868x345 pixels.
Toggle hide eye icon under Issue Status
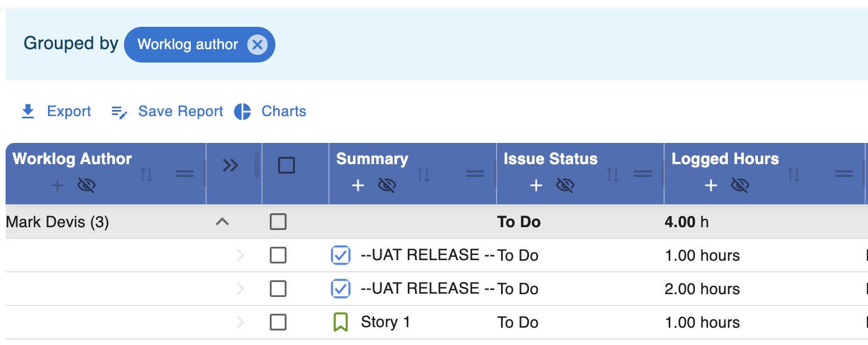pyautogui.click(x=565, y=185)
